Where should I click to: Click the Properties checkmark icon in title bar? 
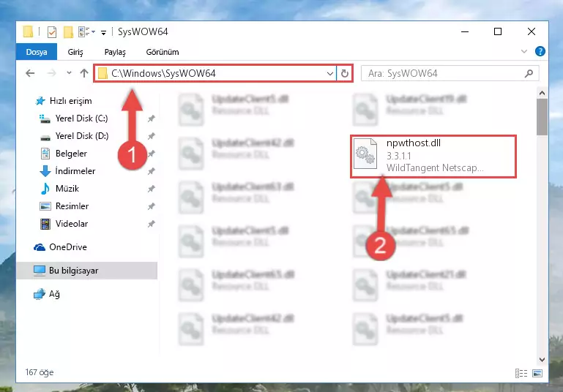point(52,32)
